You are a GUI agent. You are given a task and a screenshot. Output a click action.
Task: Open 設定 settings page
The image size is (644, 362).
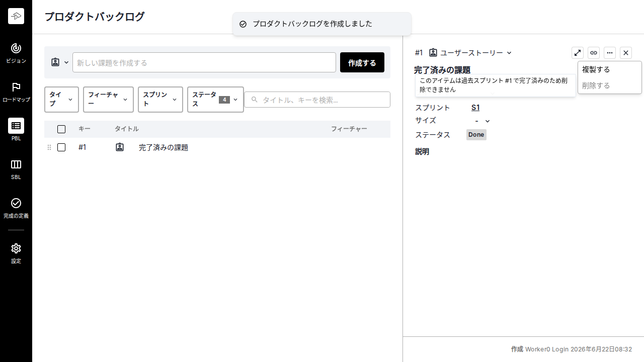(16, 253)
